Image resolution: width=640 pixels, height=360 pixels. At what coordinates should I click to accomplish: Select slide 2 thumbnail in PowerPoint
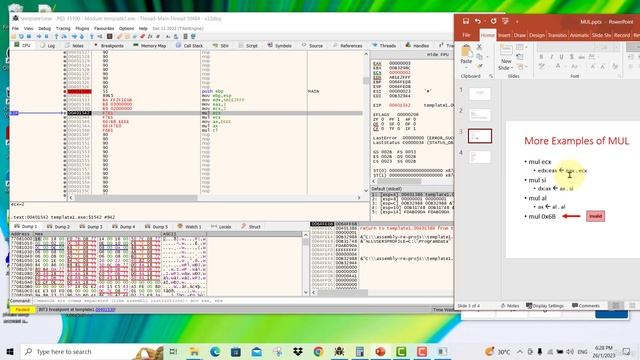(480, 115)
